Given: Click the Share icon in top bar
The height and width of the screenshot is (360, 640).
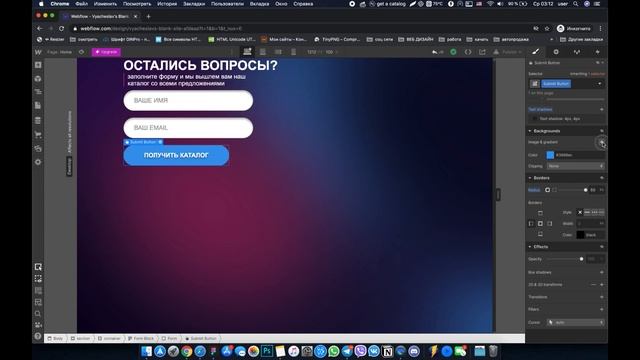Looking at the screenshot, I should click(x=482, y=52).
